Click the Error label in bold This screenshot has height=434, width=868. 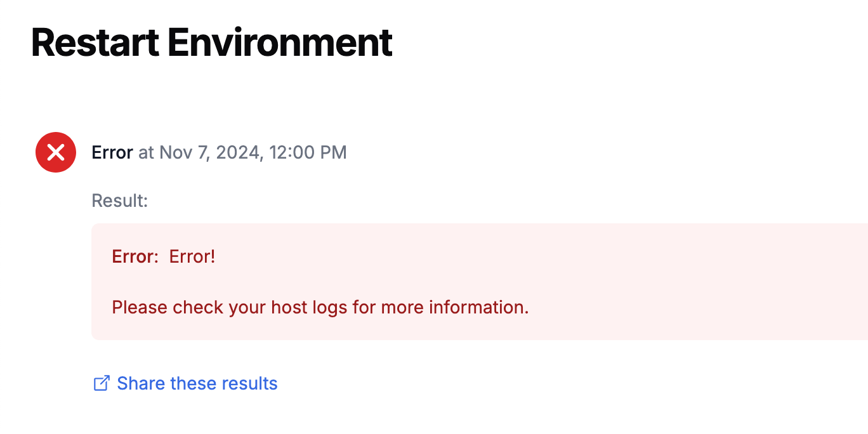coord(112,152)
